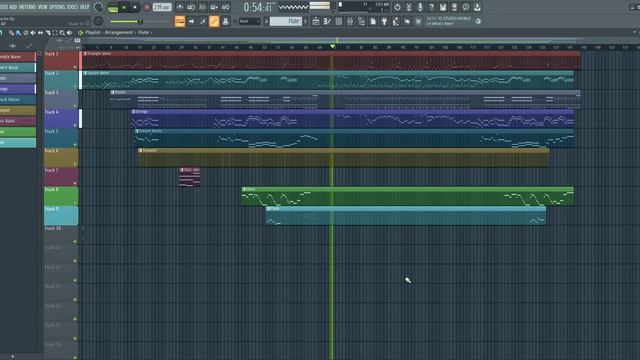
Task: Click the render/export icon beside save
Action: pyautogui.click(x=454, y=7)
